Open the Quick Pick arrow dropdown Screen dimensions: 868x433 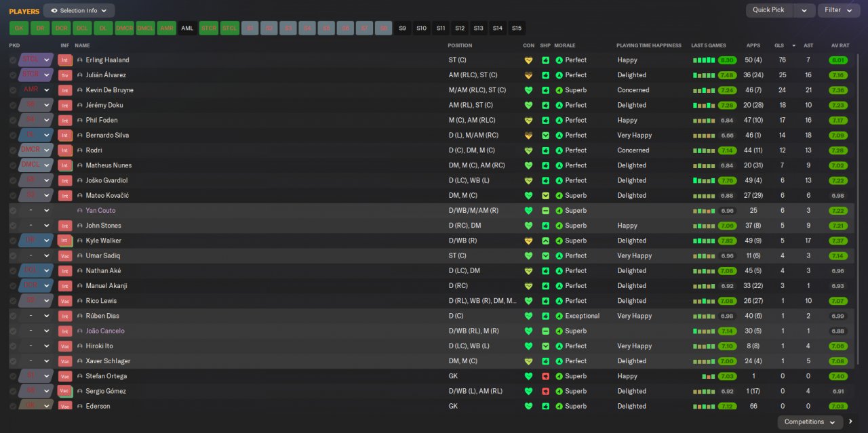(x=804, y=10)
